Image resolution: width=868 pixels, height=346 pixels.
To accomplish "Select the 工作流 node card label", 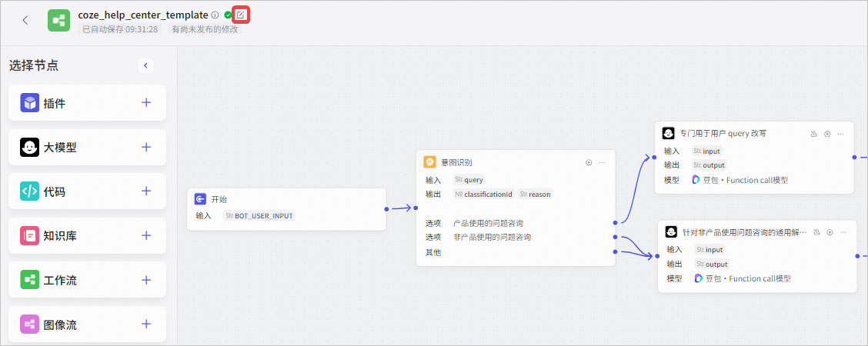I will click(x=60, y=280).
